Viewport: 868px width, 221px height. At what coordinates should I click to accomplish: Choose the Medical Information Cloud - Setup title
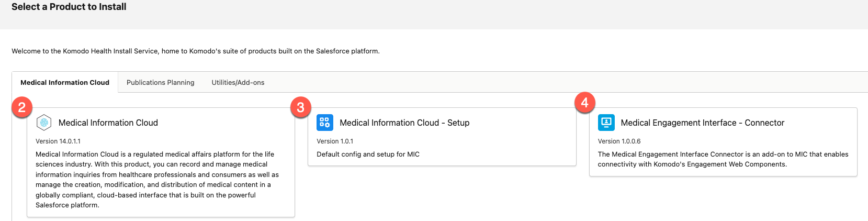point(404,123)
